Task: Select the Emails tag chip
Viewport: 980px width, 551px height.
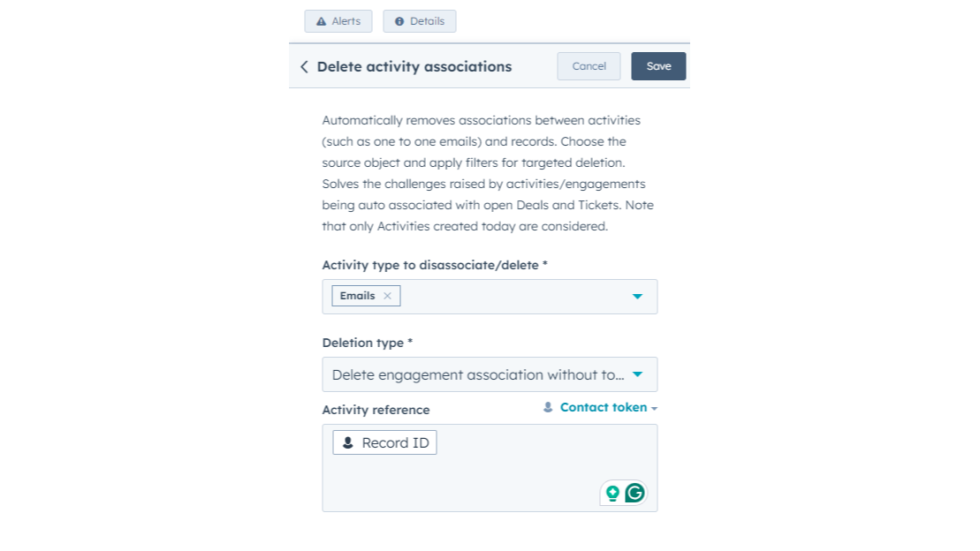Action: coord(357,296)
